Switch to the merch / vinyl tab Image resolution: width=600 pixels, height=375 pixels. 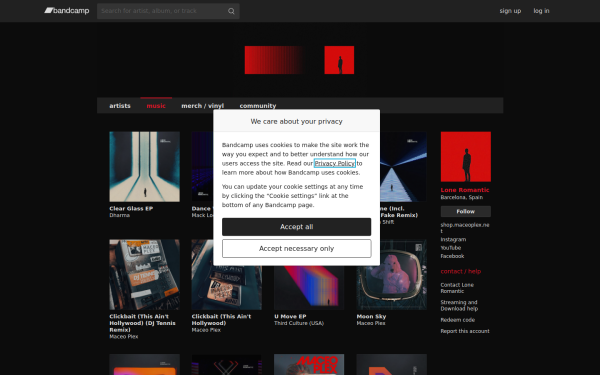(x=202, y=106)
